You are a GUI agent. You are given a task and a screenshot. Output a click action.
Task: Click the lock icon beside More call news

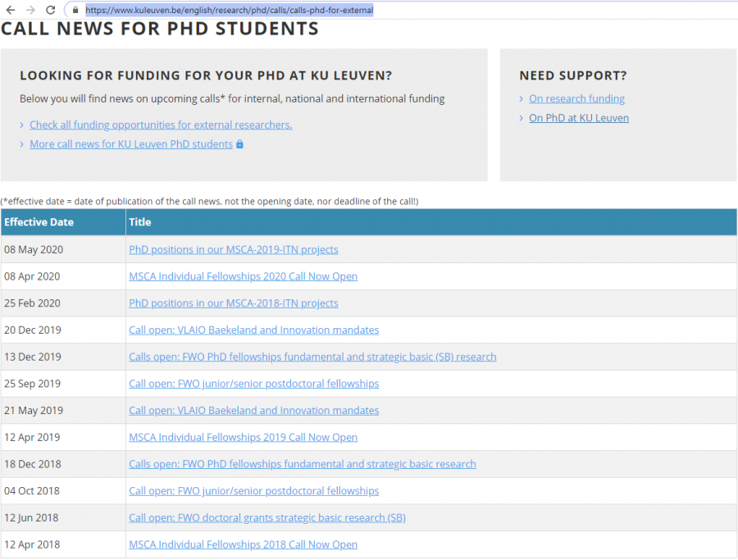240,144
